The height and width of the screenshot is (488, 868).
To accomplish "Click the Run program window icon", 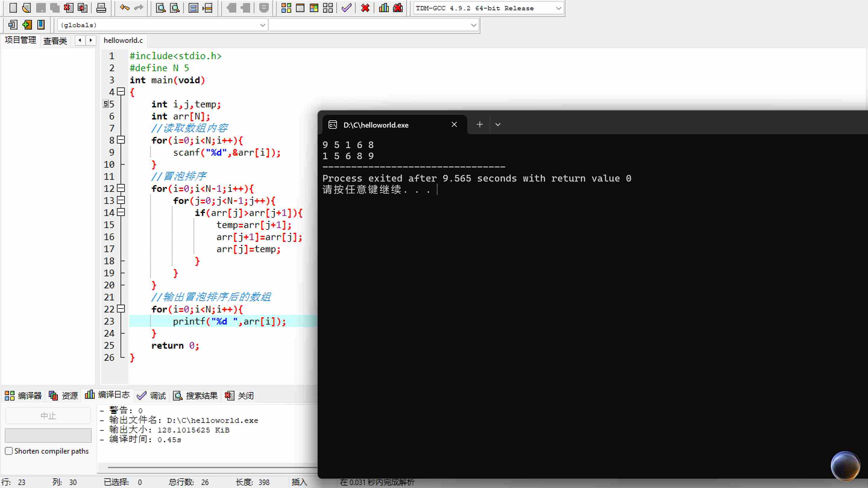I will tap(300, 8).
